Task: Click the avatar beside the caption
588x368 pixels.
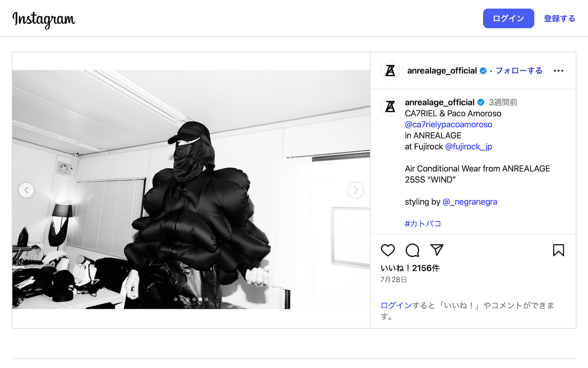Action: 390,106
